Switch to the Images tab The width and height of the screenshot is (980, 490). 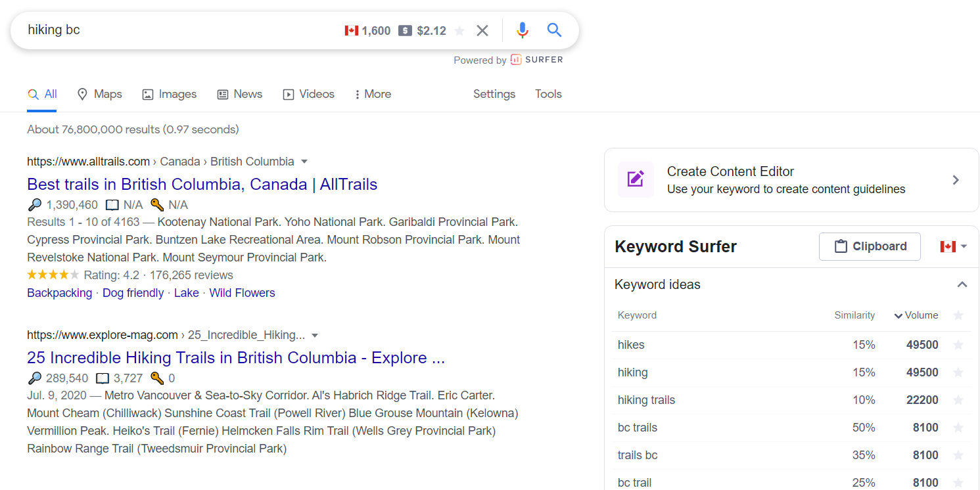(170, 94)
